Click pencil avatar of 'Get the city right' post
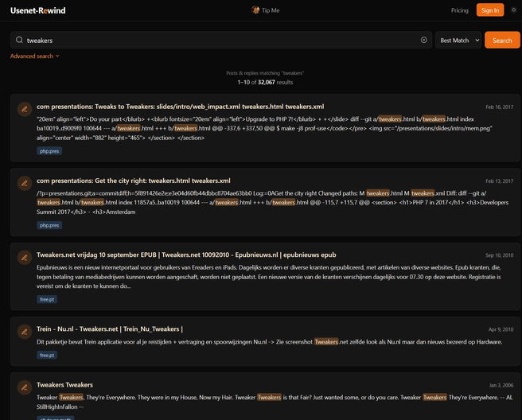Image resolution: width=522 pixels, height=420 pixels. tap(25, 184)
